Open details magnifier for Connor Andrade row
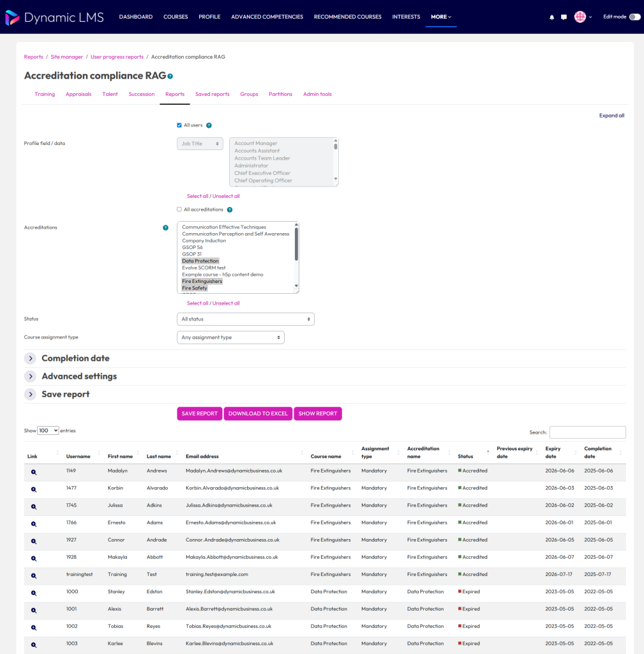Viewport: 644px width, 654px height. click(34, 542)
